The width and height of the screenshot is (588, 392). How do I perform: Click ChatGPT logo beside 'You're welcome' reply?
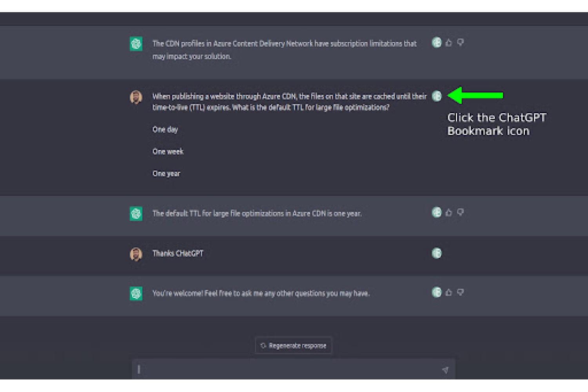click(136, 293)
